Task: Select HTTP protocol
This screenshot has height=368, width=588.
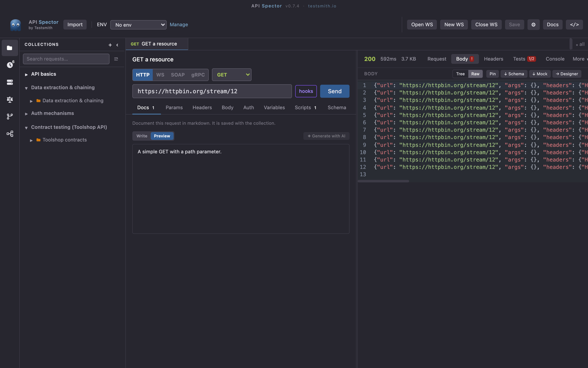Action: (x=143, y=75)
